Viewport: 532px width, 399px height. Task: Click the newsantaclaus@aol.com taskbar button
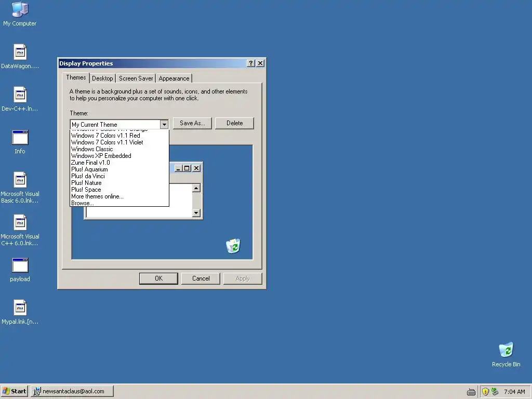click(72, 391)
